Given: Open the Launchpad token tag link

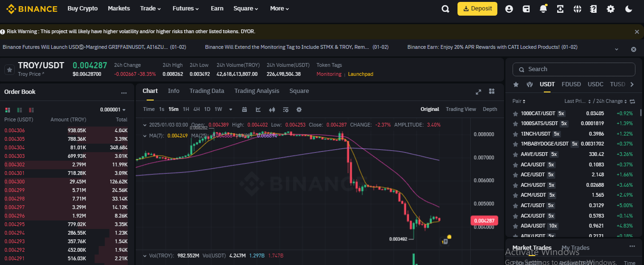Looking at the screenshot, I should (361, 74).
